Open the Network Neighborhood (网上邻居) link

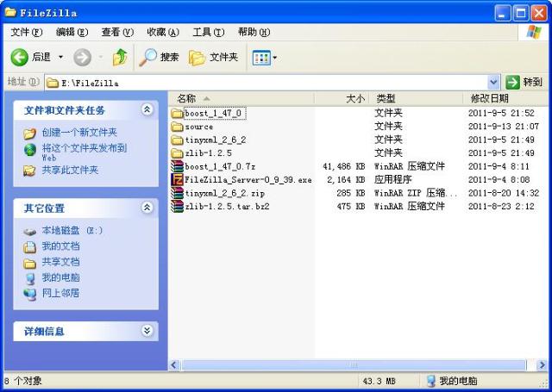tap(60, 293)
